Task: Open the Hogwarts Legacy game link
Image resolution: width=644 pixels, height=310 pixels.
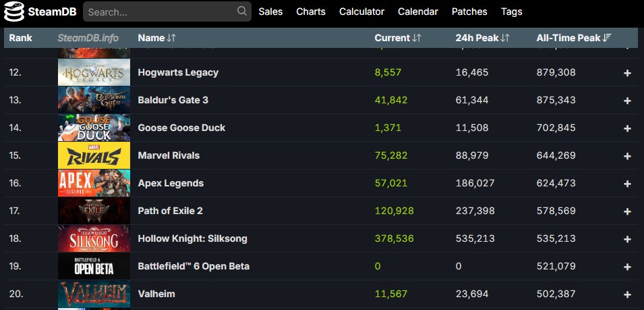Action: tap(178, 72)
